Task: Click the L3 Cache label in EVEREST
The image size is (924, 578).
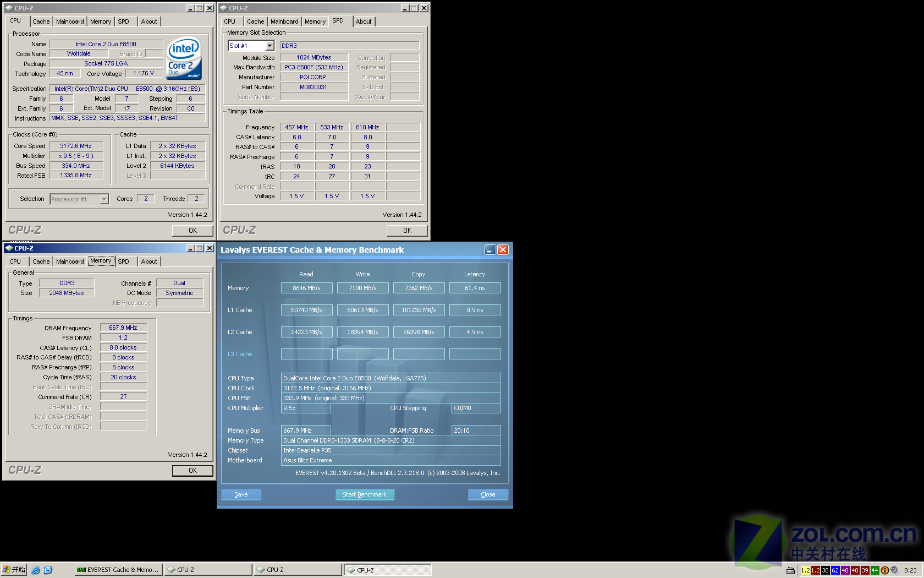Action: pyautogui.click(x=240, y=354)
